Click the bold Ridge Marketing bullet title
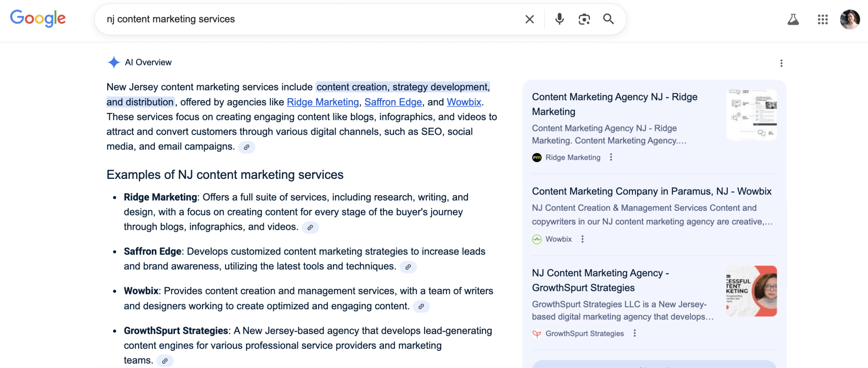 pos(160,197)
